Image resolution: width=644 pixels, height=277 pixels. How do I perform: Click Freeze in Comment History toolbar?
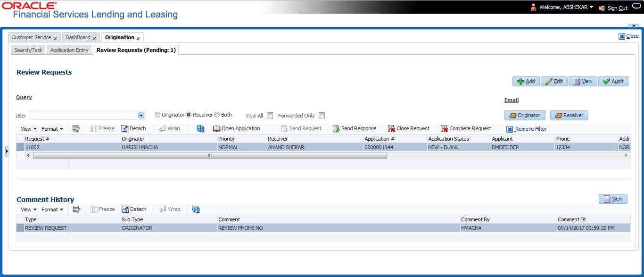click(102, 209)
